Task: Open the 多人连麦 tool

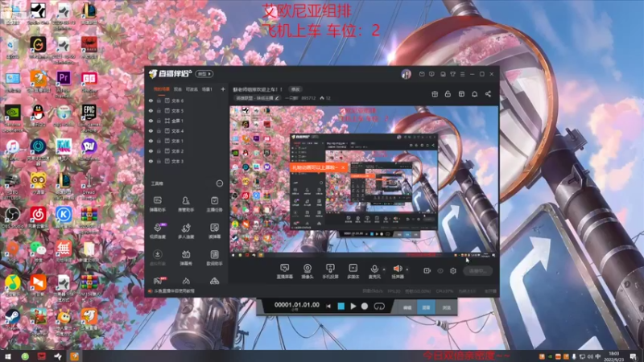Action: [x=186, y=231]
